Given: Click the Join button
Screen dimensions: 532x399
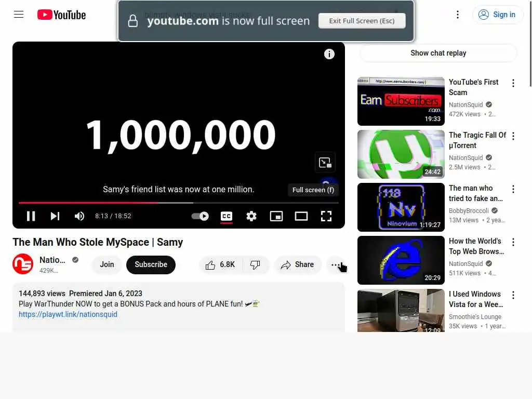Looking at the screenshot, I should point(107,264).
